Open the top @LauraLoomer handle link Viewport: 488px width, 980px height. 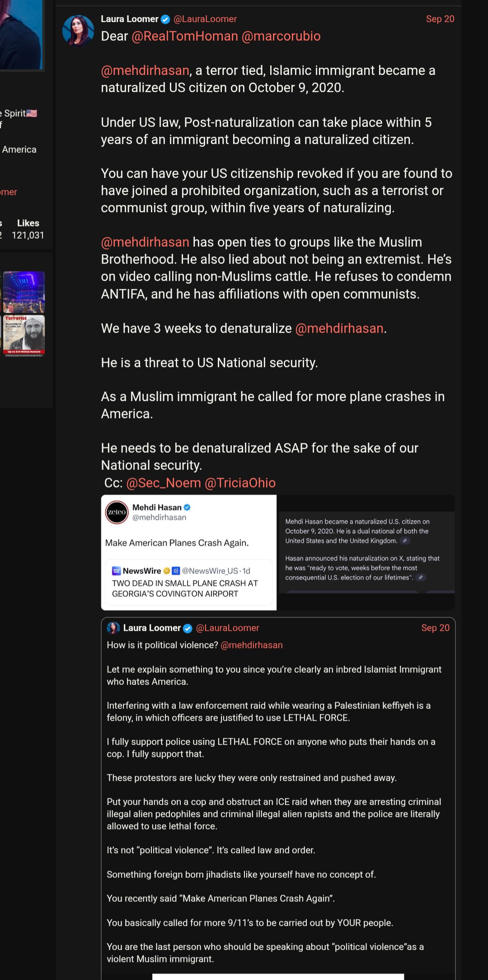click(205, 19)
